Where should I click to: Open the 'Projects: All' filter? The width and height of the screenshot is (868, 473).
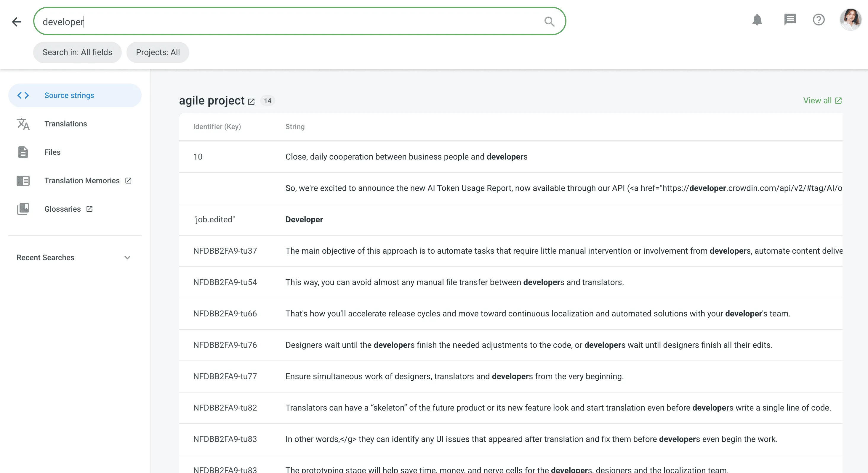tap(158, 52)
